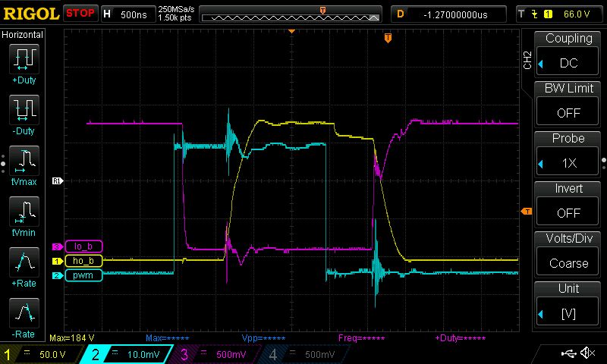
Task: Select the tVmin measurement icon
Action: click(24, 212)
